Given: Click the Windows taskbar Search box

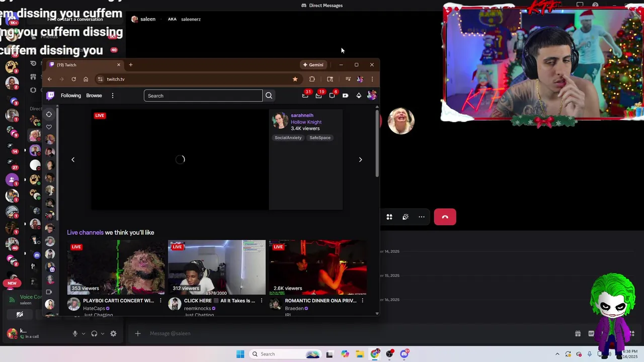Looking at the screenshot, I should [x=285, y=354].
